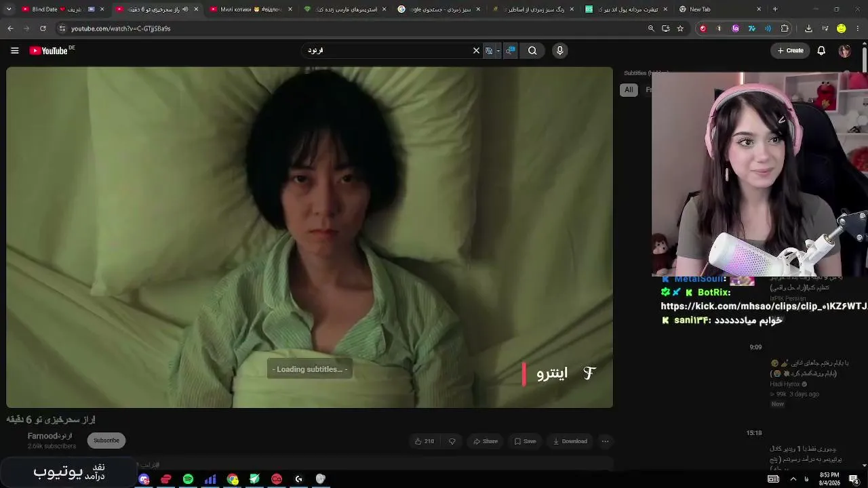Open more actions three-dot menu
The width and height of the screenshot is (868, 488).
pos(606,441)
